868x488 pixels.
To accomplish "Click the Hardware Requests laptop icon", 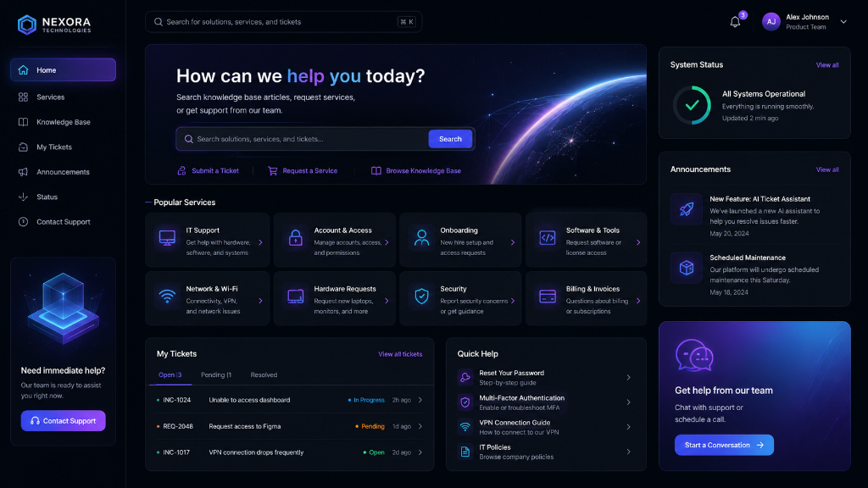I will pyautogui.click(x=296, y=296).
